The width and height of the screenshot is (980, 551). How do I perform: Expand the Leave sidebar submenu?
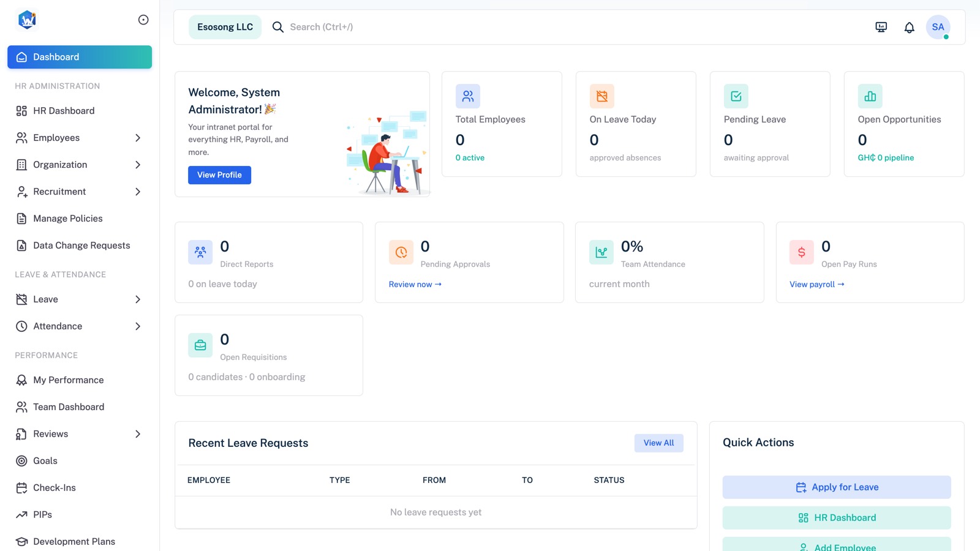(80, 299)
